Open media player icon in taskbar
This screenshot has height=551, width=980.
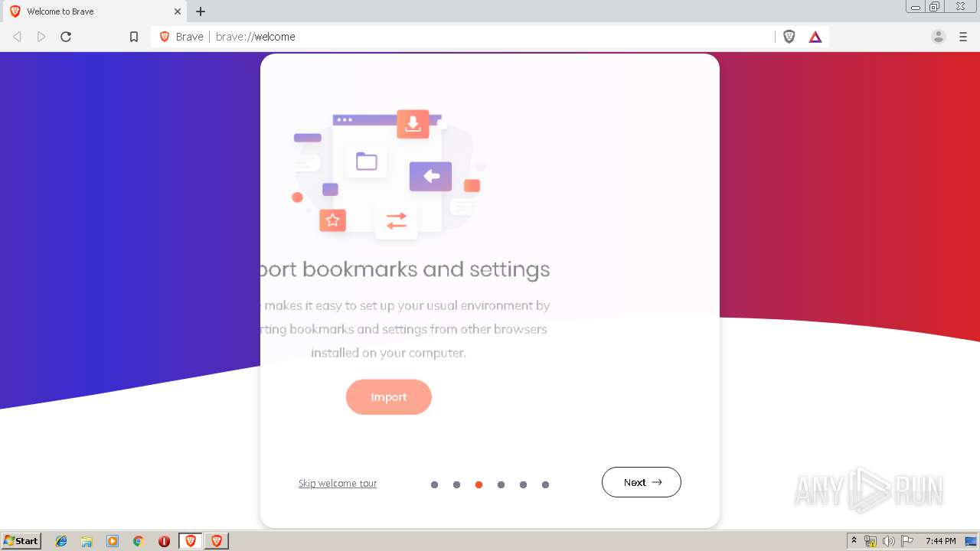click(113, 541)
